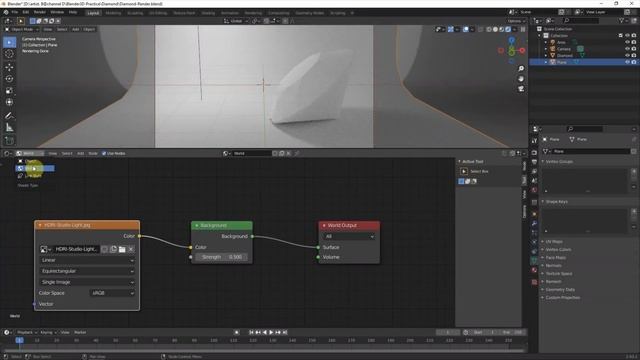Select the Add Cube tool in viewport toolbar
Viewport: 640px width, 360px height.
coord(9,141)
